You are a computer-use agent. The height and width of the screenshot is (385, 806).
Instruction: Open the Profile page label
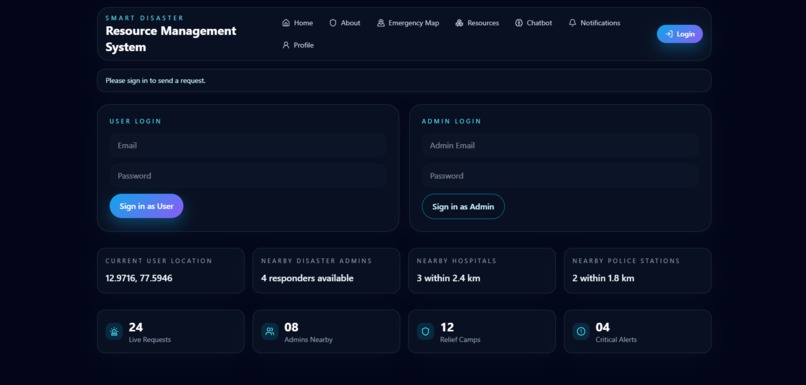304,45
